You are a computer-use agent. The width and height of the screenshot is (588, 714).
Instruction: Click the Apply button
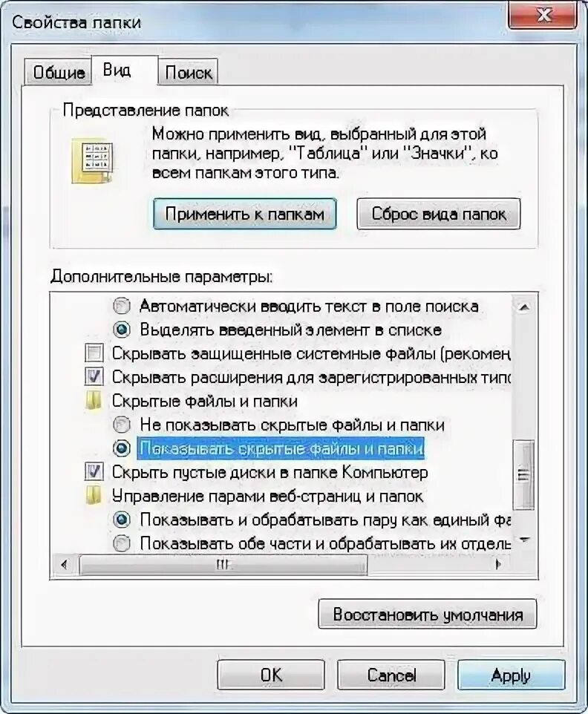[511, 675]
